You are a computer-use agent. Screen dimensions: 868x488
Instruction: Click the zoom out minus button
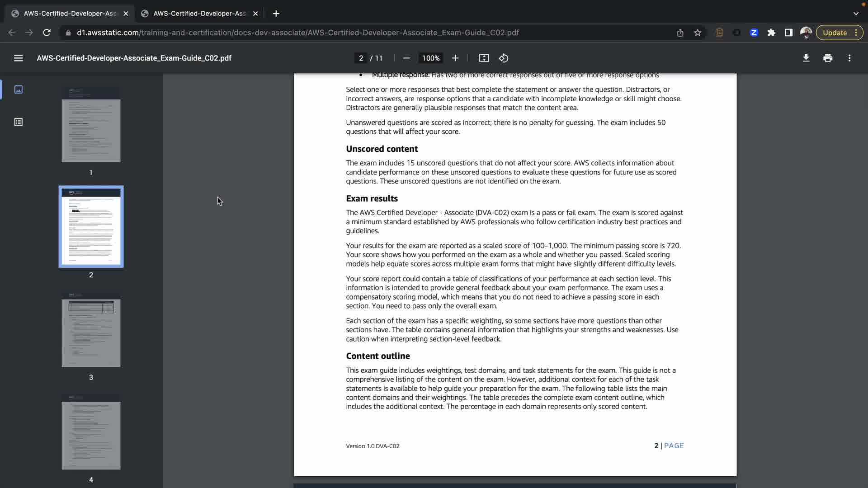pyautogui.click(x=406, y=58)
